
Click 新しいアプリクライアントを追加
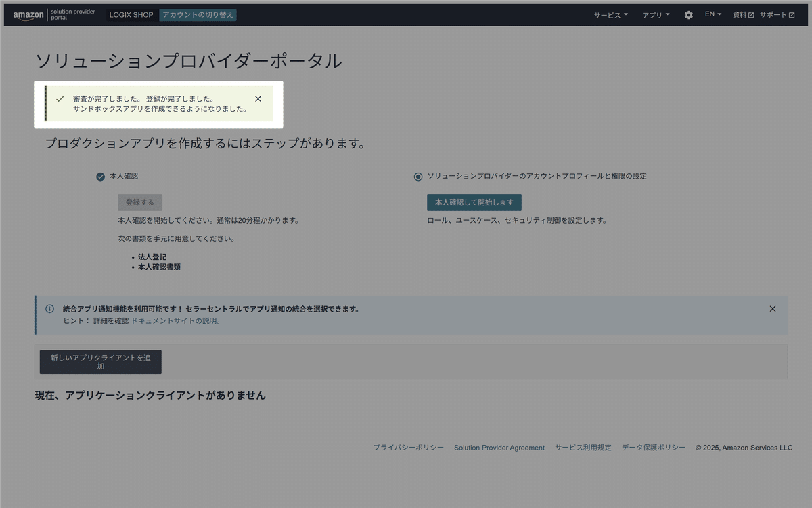click(x=100, y=362)
